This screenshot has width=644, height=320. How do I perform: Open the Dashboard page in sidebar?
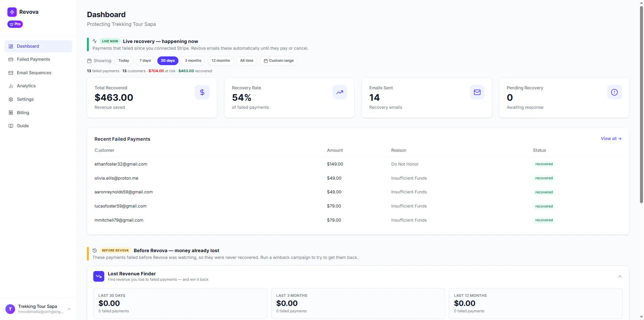(x=38, y=46)
